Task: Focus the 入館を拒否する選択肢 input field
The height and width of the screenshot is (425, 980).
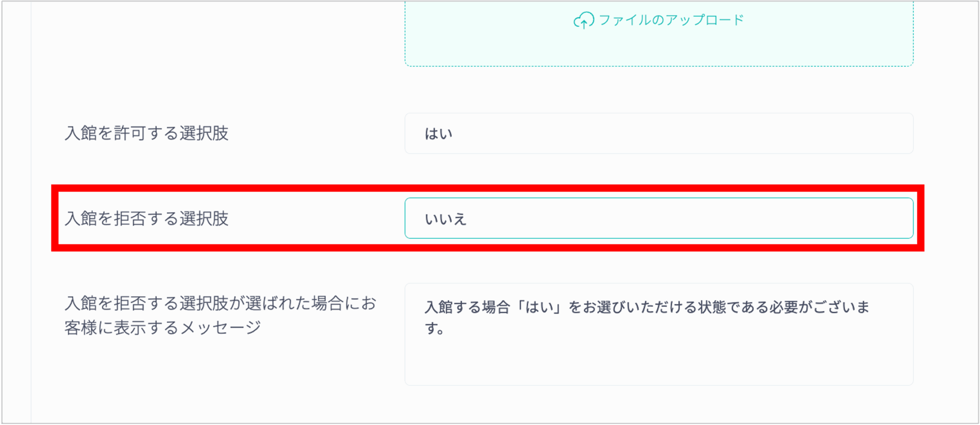Action: [658, 218]
